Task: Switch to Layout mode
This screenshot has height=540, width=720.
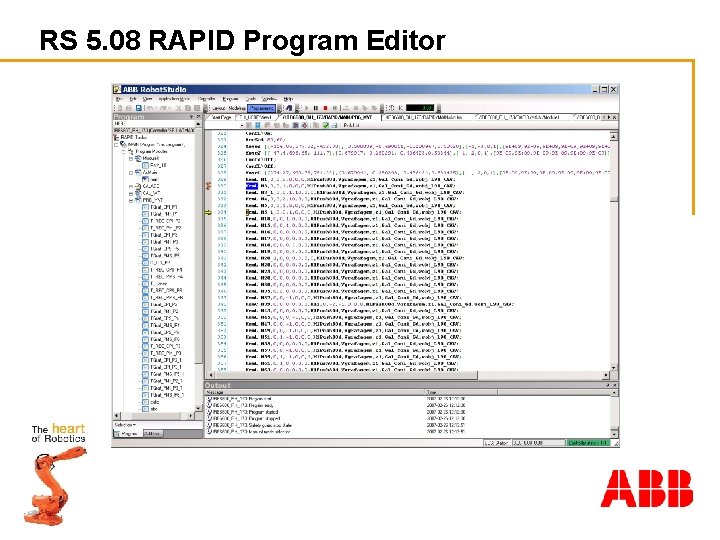Action: coord(219,108)
